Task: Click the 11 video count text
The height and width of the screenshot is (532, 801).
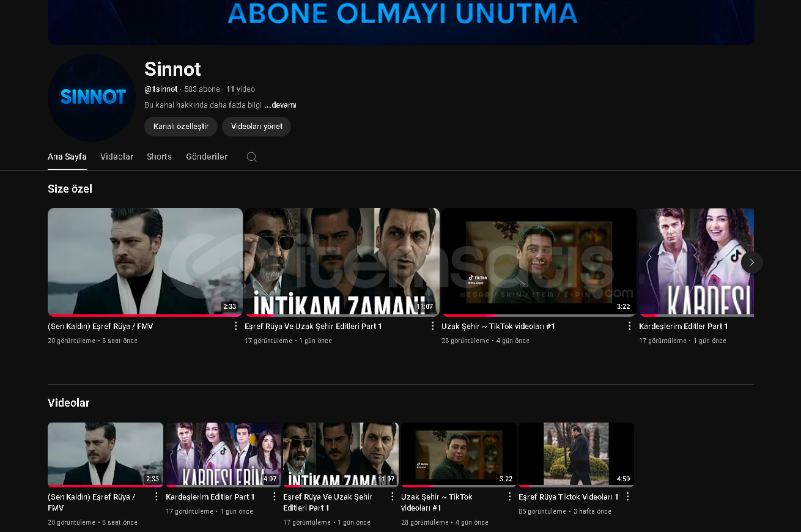Action: click(x=240, y=89)
